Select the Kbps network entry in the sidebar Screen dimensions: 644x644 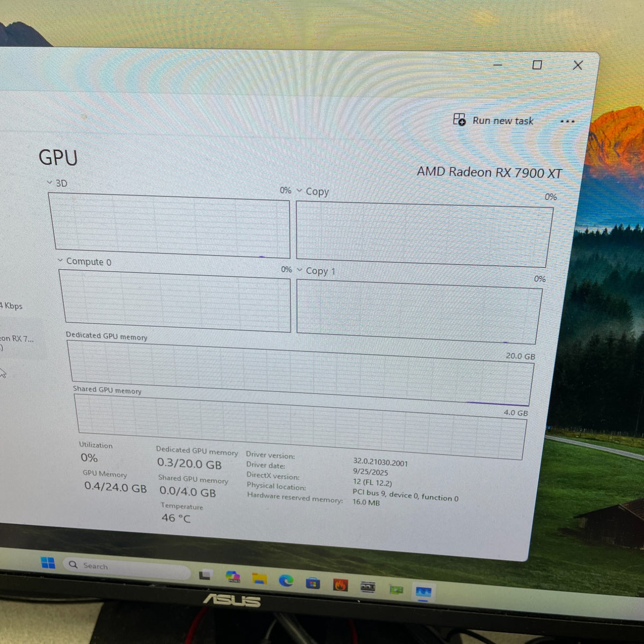pyautogui.click(x=11, y=305)
